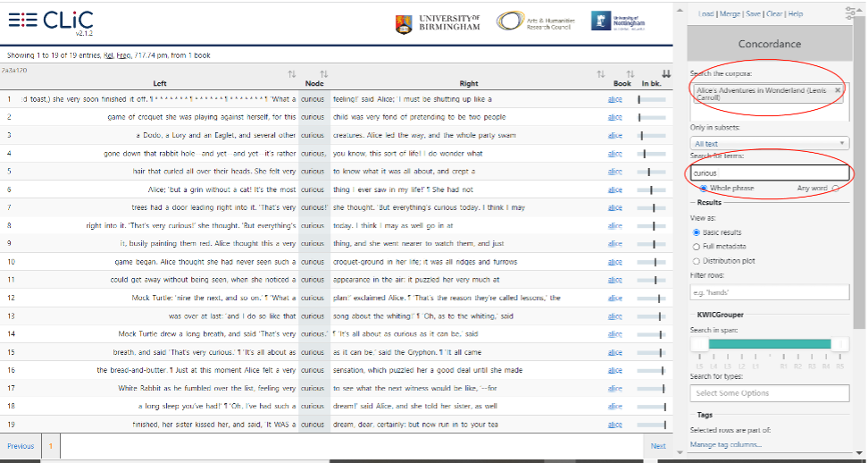Click the University of Birmingham logo
868x463 pixels.
point(438,22)
